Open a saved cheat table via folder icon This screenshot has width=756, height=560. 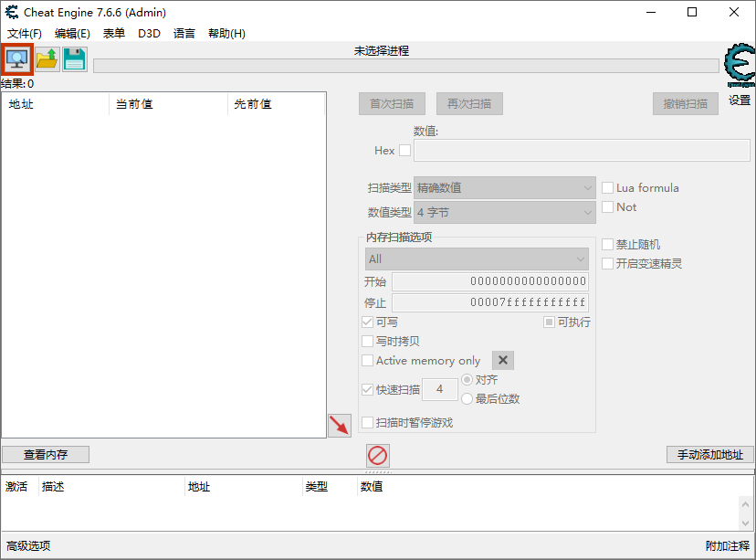point(45,58)
